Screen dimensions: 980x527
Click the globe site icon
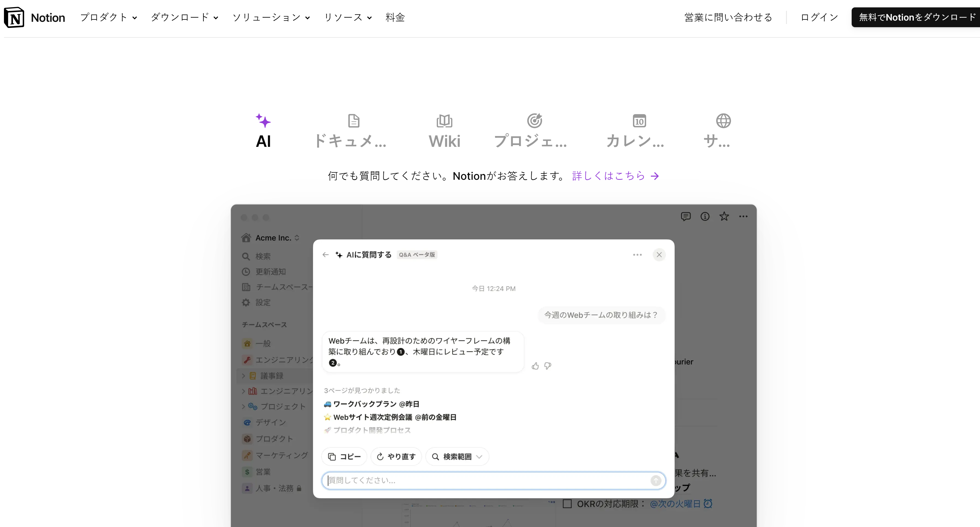pos(723,121)
